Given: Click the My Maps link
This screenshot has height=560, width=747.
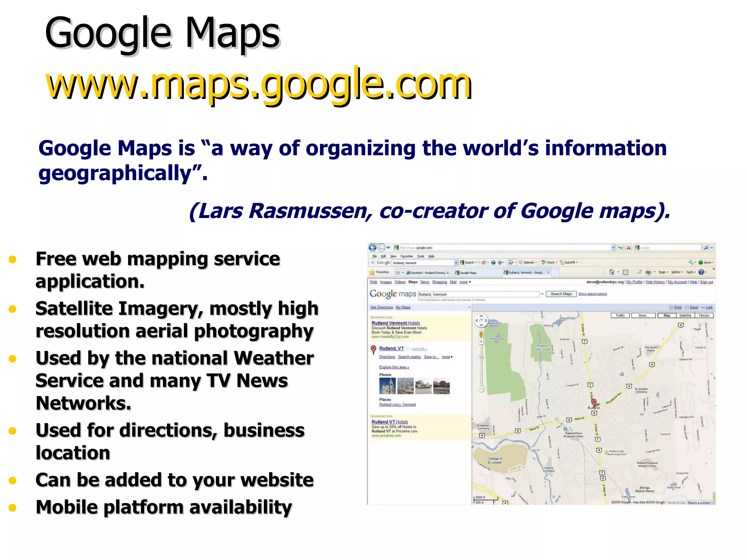Looking at the screenshot, I should pos(403,307).
